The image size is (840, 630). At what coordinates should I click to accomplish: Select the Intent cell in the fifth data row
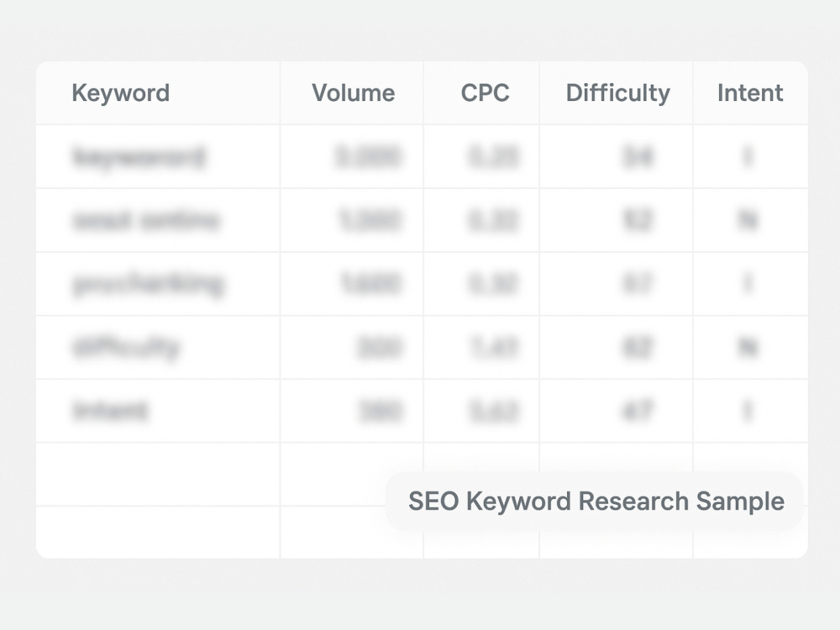[750, 411]
